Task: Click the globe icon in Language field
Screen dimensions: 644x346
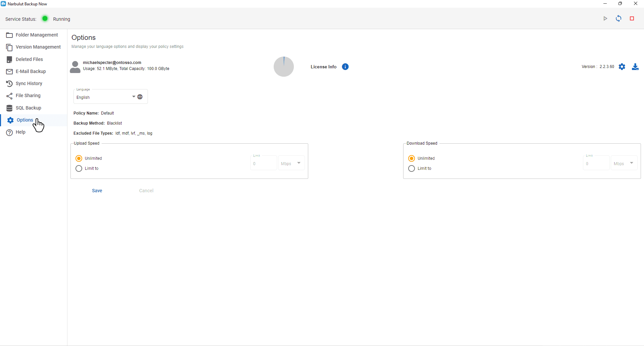Action: (140, 97)
